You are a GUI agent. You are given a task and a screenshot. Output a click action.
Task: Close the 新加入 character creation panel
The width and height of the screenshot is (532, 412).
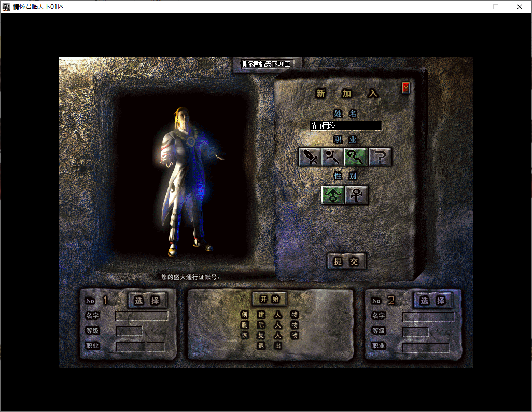pos(406,88)
